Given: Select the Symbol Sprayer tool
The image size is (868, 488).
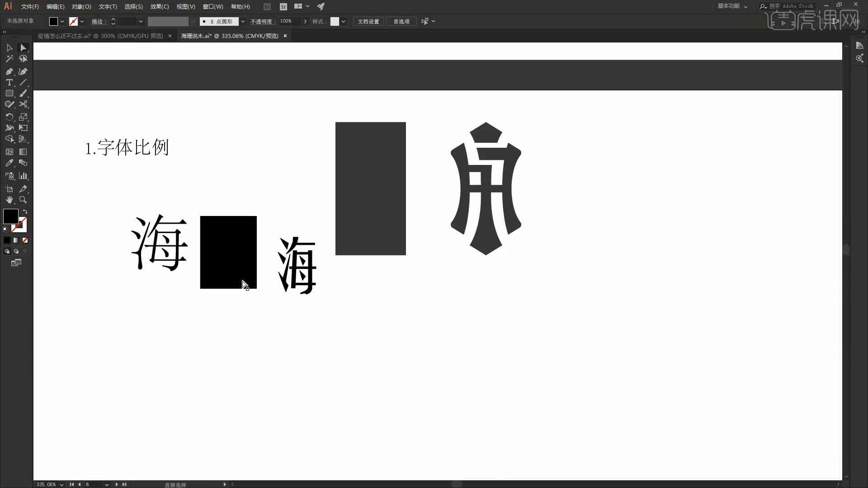Looking at the screenshot, I should [x=9, y=176].
